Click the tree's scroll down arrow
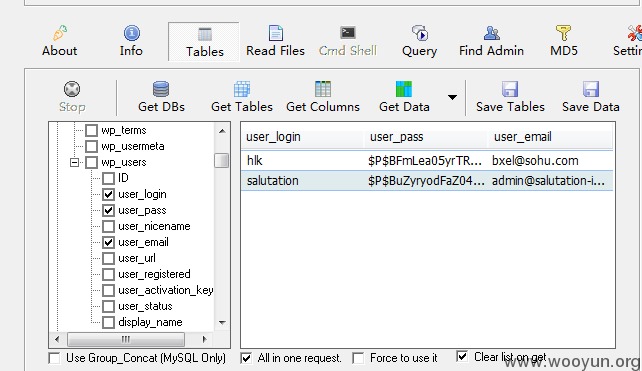 point(222,323)
